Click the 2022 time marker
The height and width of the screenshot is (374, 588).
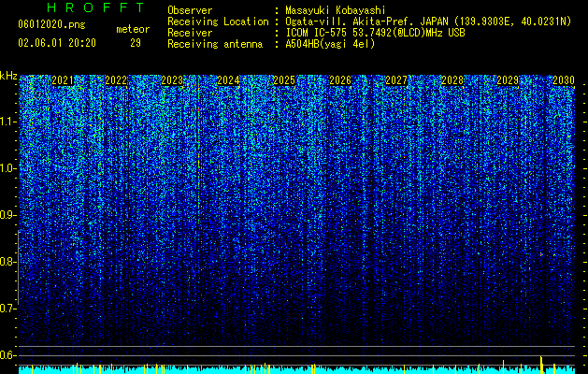click(x=116, y=80)
